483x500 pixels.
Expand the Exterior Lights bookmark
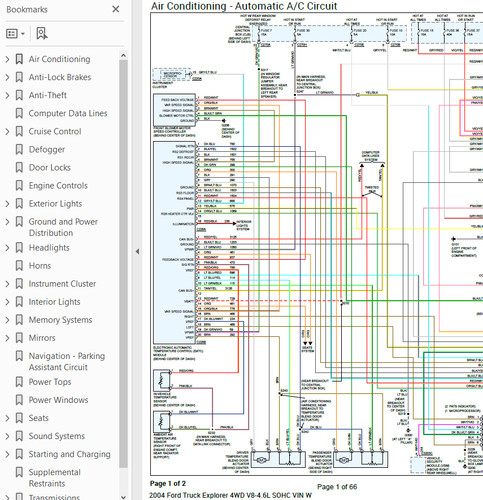pos(7,204)
